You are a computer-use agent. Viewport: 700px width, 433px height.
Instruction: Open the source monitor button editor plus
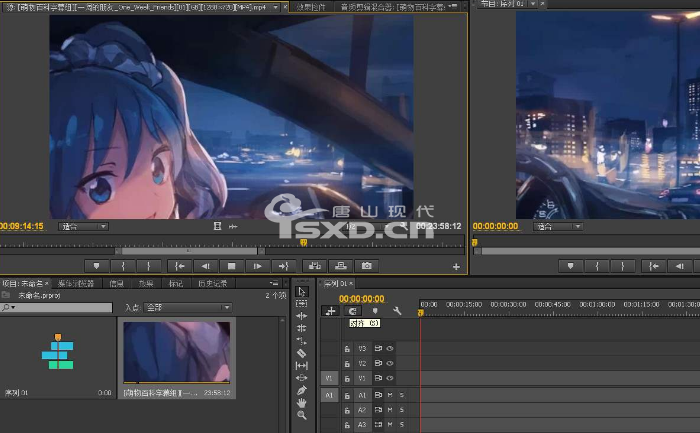(456, 266)
